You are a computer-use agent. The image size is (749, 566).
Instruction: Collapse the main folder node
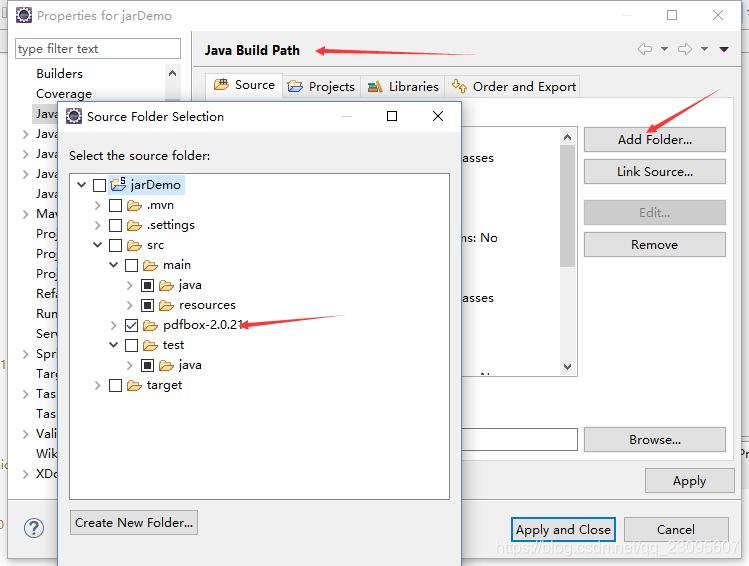(x=114, y=265)
